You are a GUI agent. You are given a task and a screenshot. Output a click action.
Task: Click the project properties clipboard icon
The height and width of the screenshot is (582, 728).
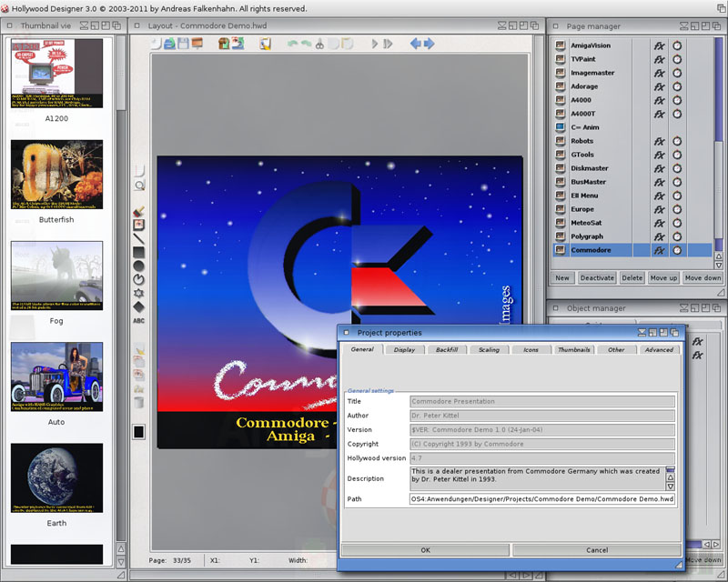tap(265, 44)
